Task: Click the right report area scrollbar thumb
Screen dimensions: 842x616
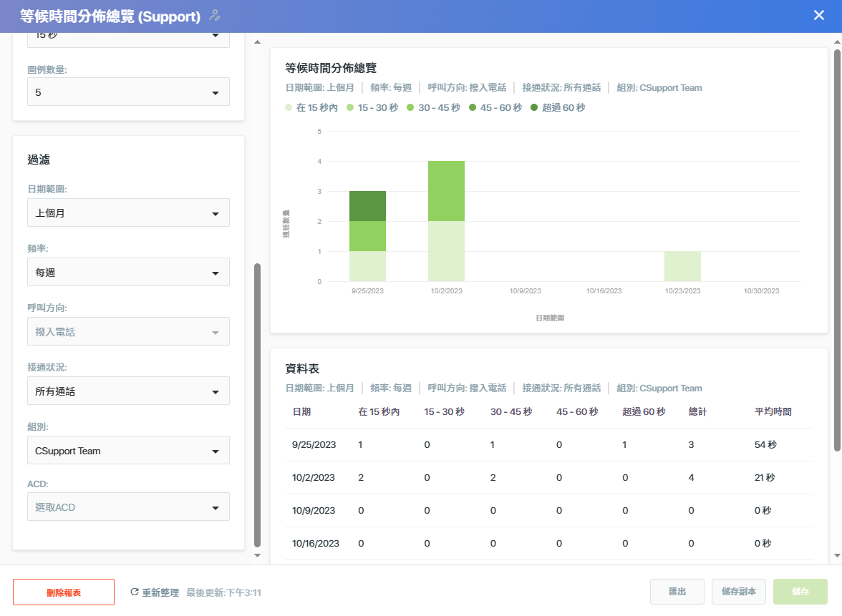Action: pyautogui.click(x=837, y=250)
